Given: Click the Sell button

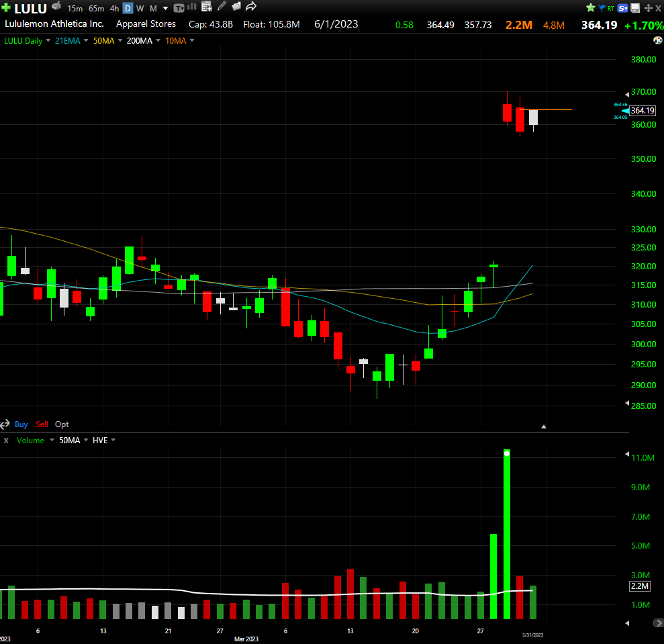Looking at the screenshot, I should point(42,424).
